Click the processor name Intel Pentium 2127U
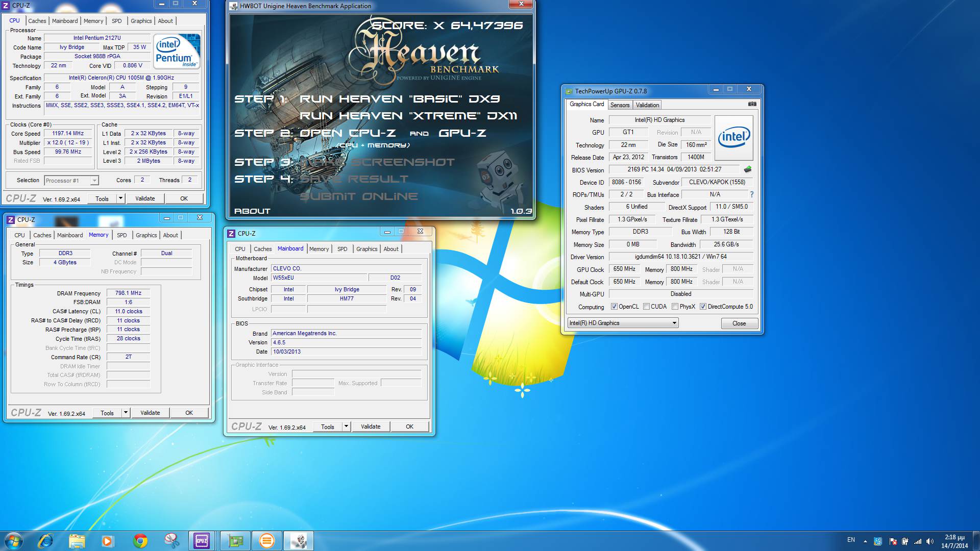Screen dimensions: 980x551 tap(97, 38)
